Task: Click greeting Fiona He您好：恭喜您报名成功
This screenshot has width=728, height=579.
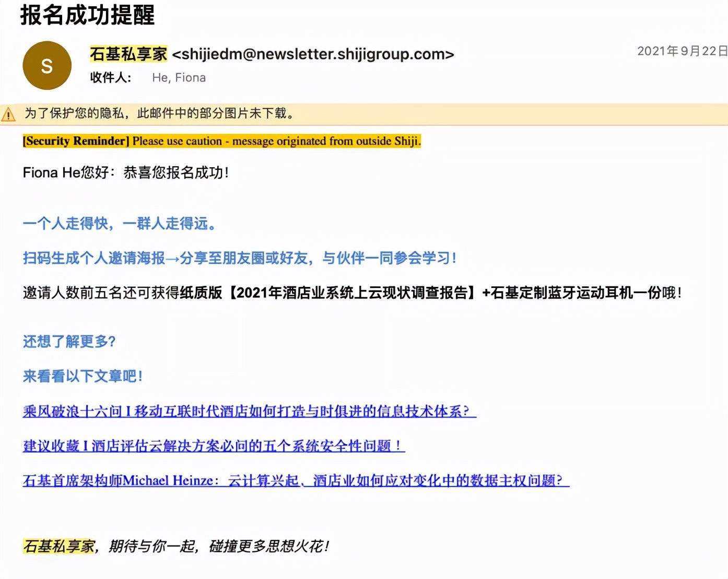Action: pos(126,172)
